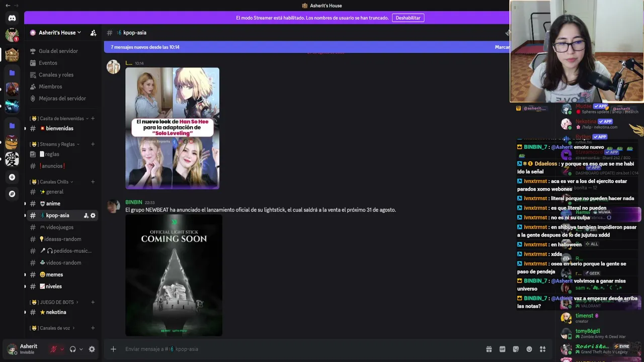
Task: Open the emoji picker
Action: (x=529, y=349)
